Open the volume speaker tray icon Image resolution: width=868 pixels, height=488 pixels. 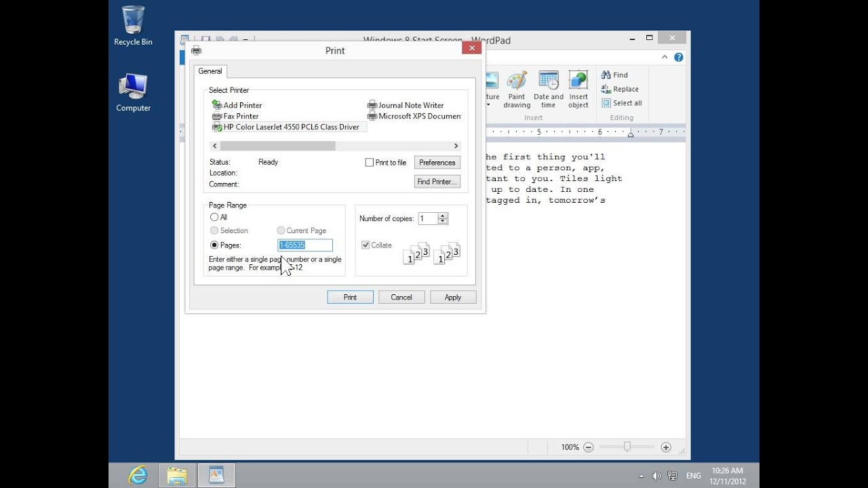click(656, 476)
